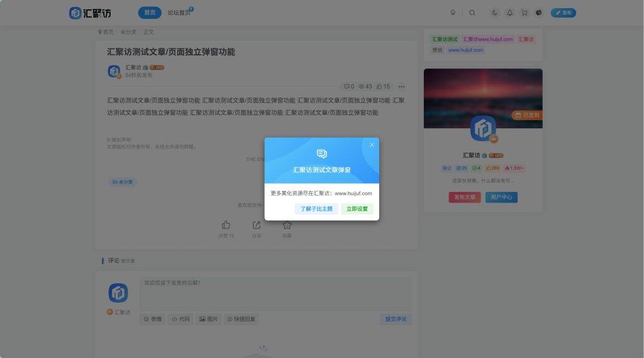Click the thumbs-up count showing 15 near title

[x=383, y=87]
